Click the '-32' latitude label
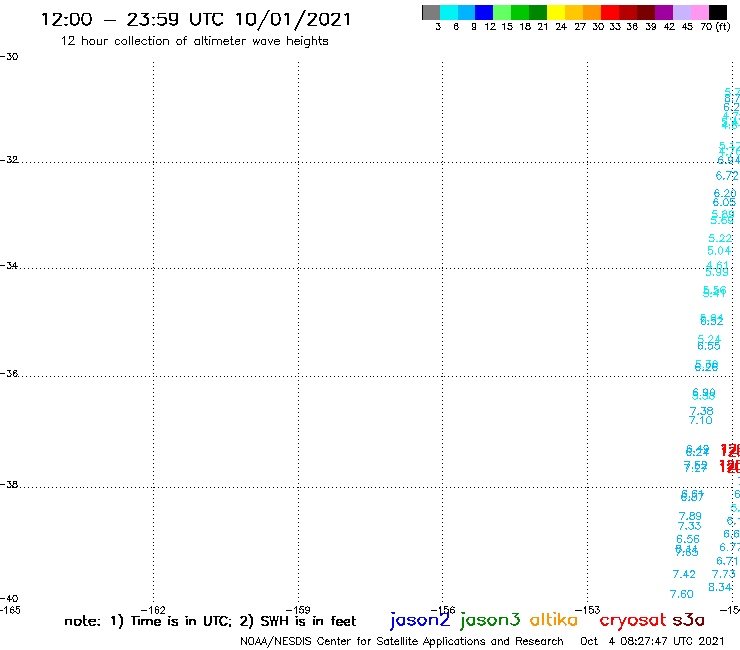The width and height of the screenshot is (740, 650). point(9,160)
